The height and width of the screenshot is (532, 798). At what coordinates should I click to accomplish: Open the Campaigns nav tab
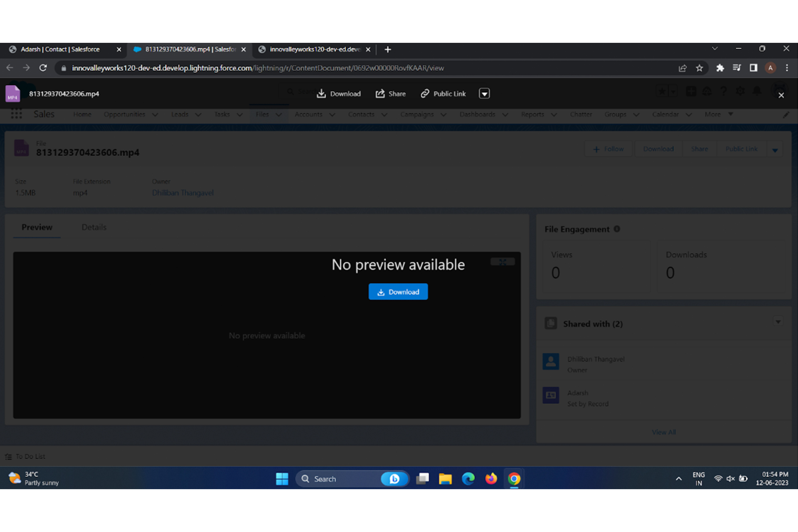pyautogui.click(x=417, y=114)
